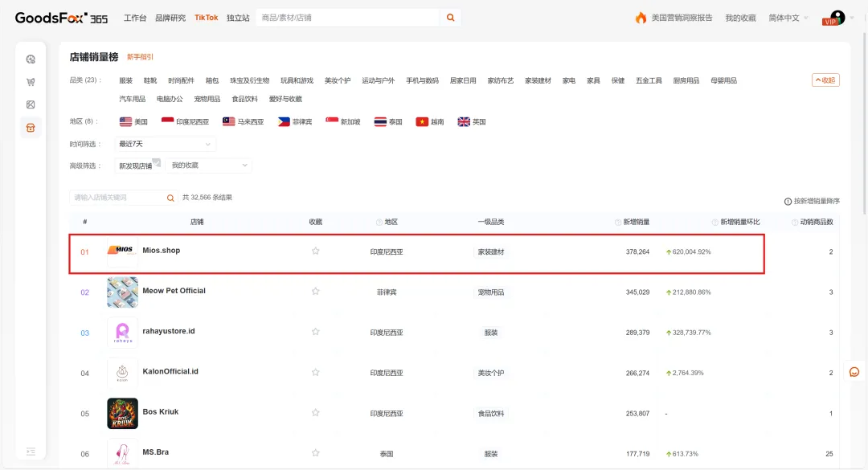Toggle the 新发现店铺 filter checkbox

pyautogui.click(x=138, y=166)
